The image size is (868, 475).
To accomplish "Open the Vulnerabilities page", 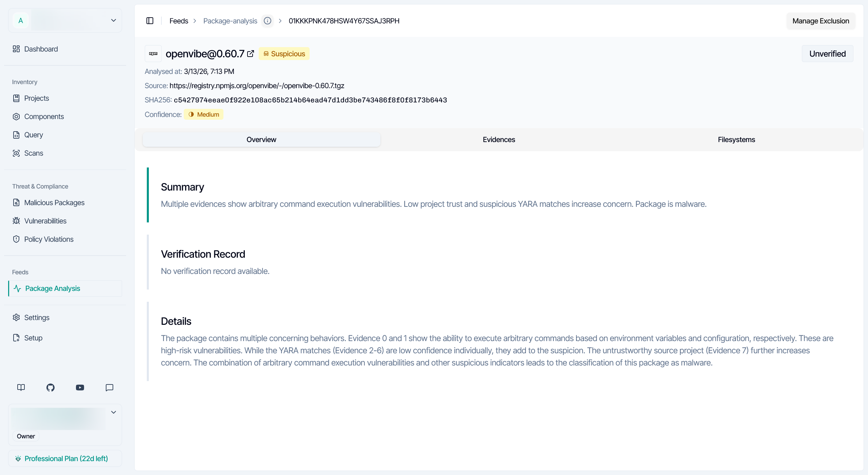I will point(45,221).
